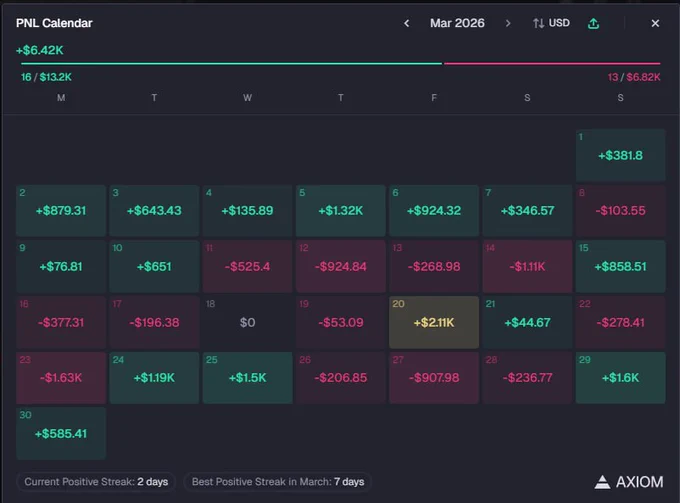
Task: Click the Mar 2026 month label
Action: [x=457, y=23]
